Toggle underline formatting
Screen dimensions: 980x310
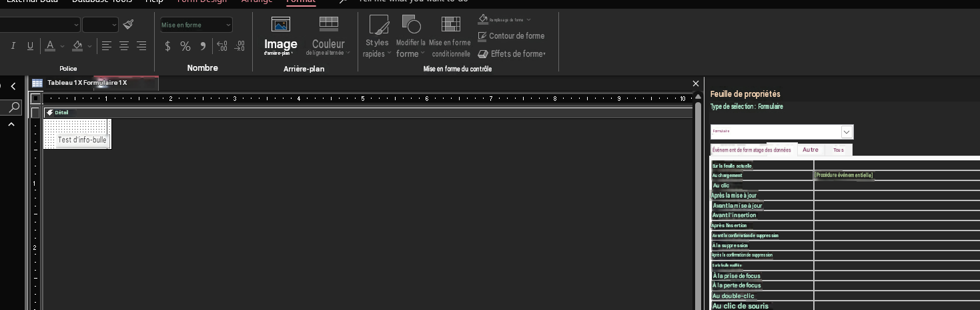pos(30,45)
